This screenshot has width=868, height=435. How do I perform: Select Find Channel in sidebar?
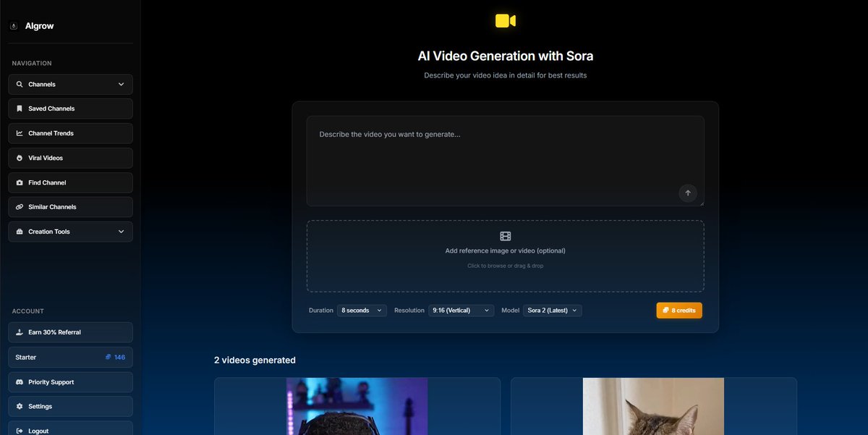[70, 182]
